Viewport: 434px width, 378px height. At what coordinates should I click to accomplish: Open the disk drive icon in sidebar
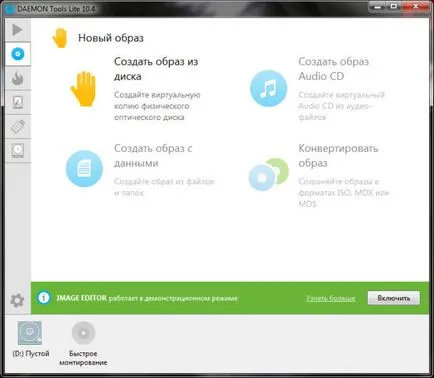click(18, 150)
